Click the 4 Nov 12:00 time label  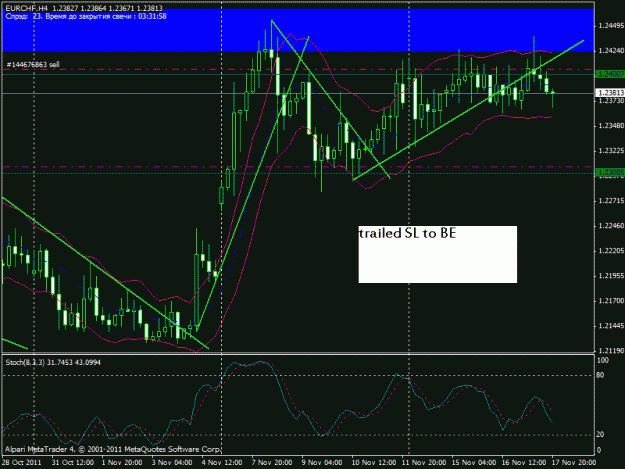click(222, 463)
